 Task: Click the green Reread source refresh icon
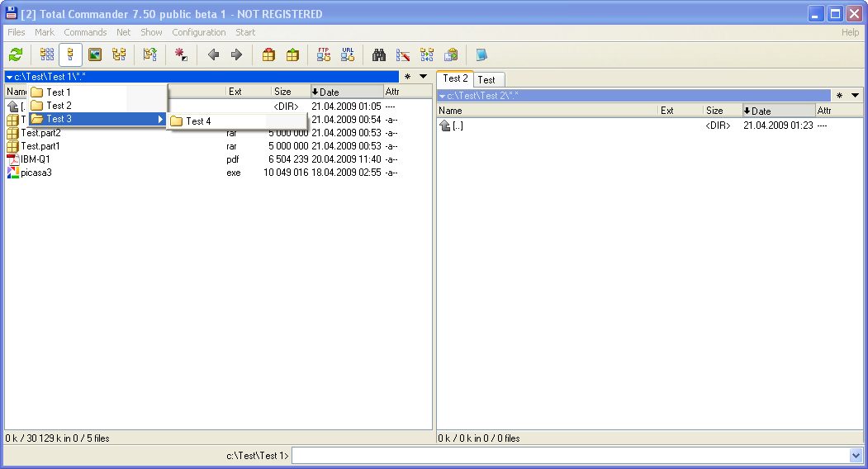(16, 54)
